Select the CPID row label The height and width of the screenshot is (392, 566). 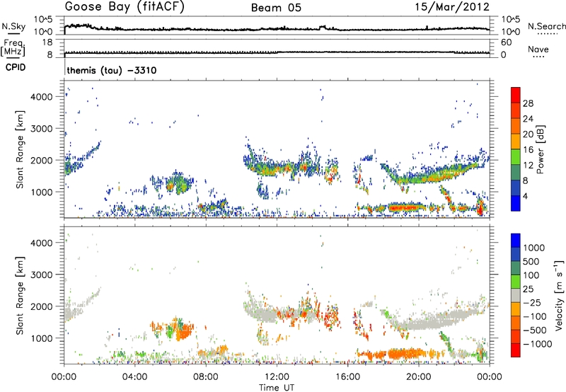tap(16, 67)
